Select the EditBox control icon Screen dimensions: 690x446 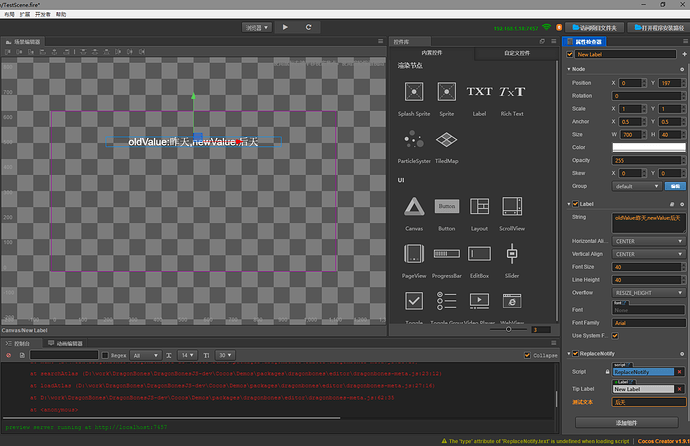[479, 254]
